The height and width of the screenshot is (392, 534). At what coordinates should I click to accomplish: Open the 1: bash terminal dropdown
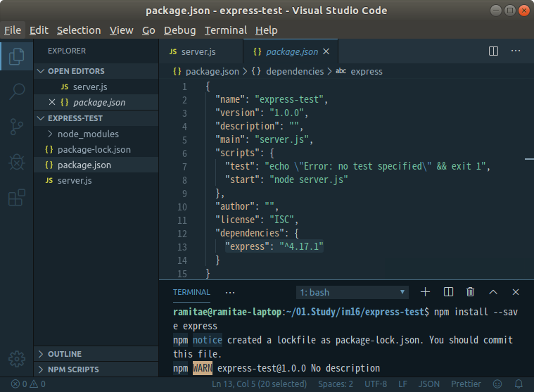click(x=352, y=292)
